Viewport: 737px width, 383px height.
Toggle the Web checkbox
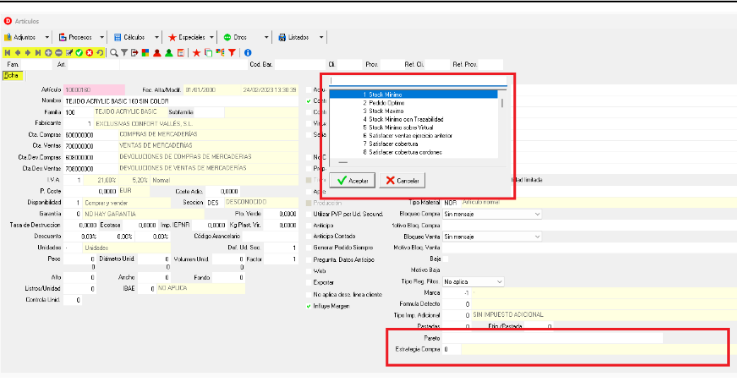coord(309,271)
